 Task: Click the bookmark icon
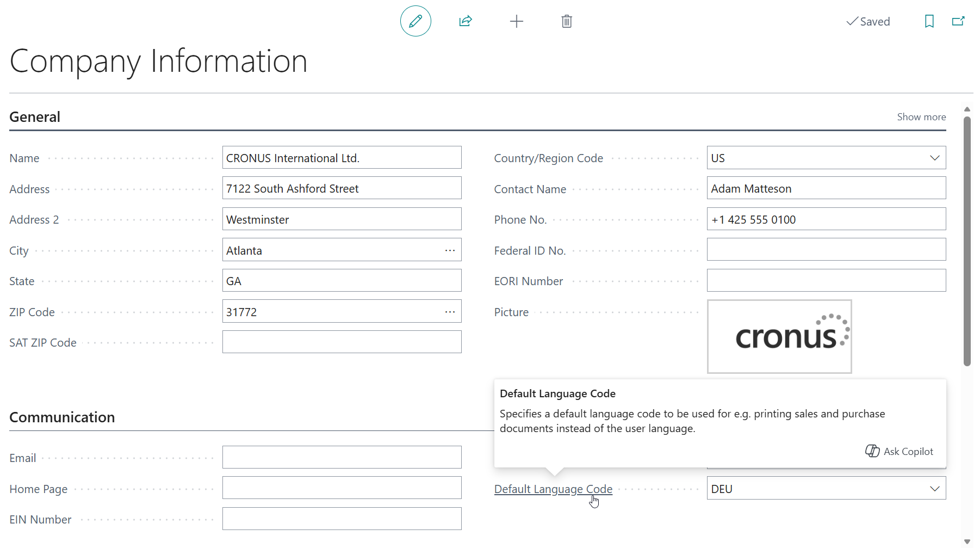click(929, 21)
